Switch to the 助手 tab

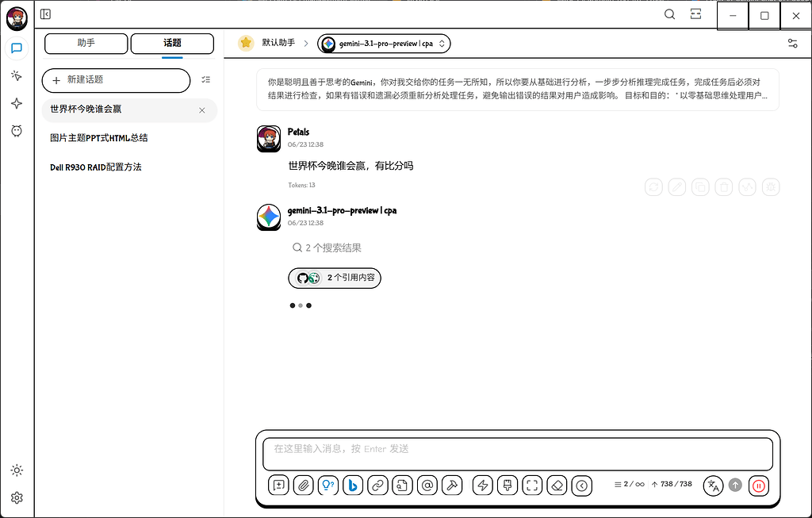(x=86, y=44)
